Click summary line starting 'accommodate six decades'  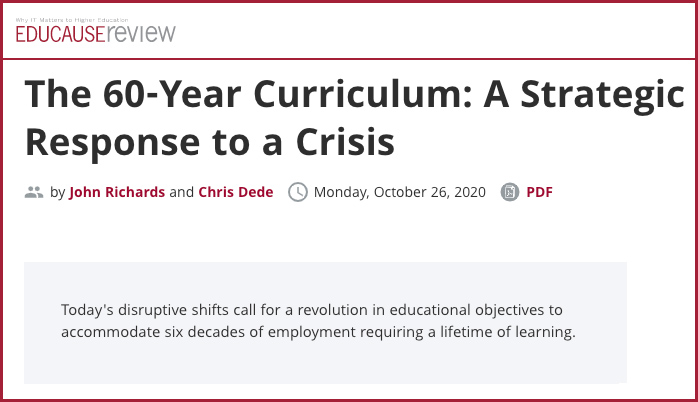tap(318, 332)
